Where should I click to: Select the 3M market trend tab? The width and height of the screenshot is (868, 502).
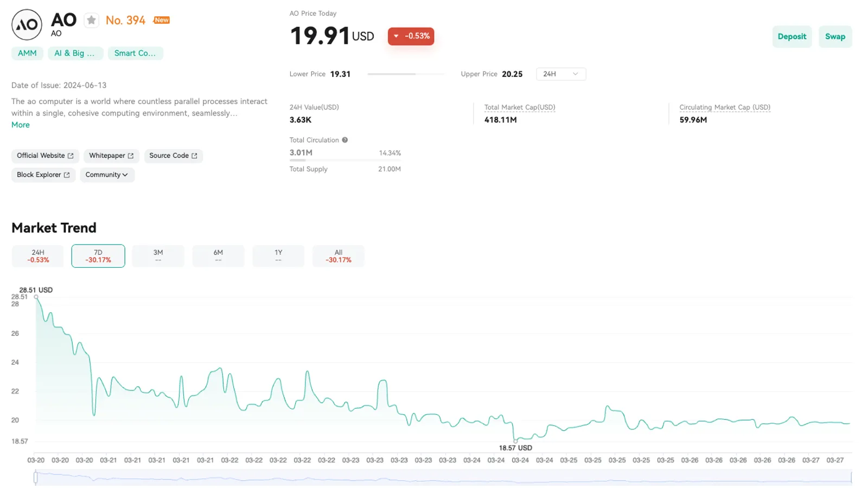158,256
